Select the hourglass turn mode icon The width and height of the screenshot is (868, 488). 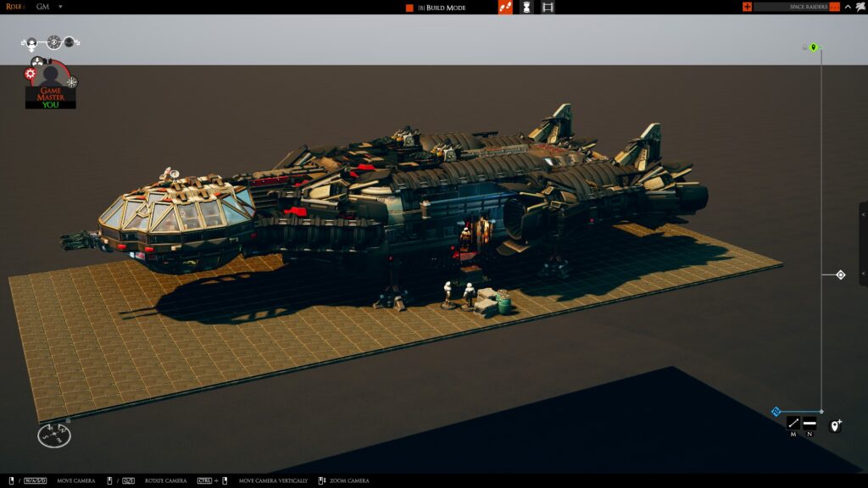[526, 7]
